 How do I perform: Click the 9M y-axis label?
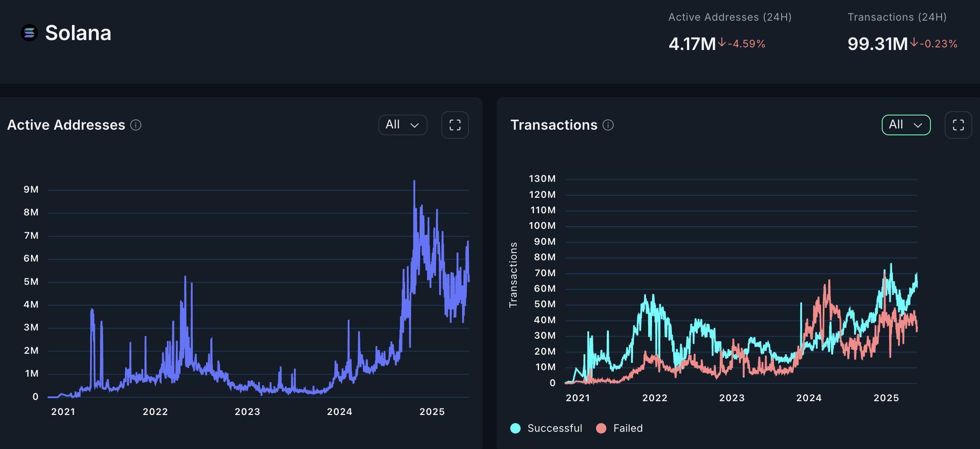point(31,190)
